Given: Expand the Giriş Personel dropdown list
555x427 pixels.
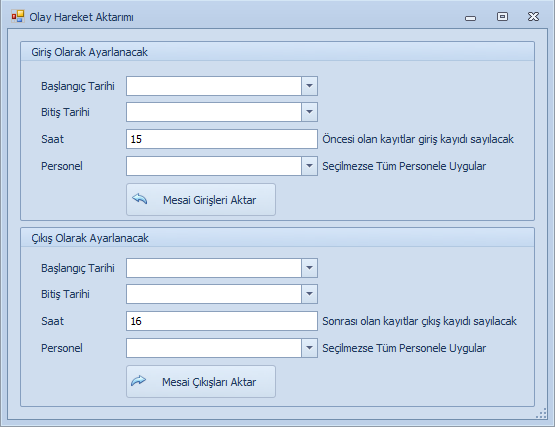Looking at the screenshot, I should point(309,166).
